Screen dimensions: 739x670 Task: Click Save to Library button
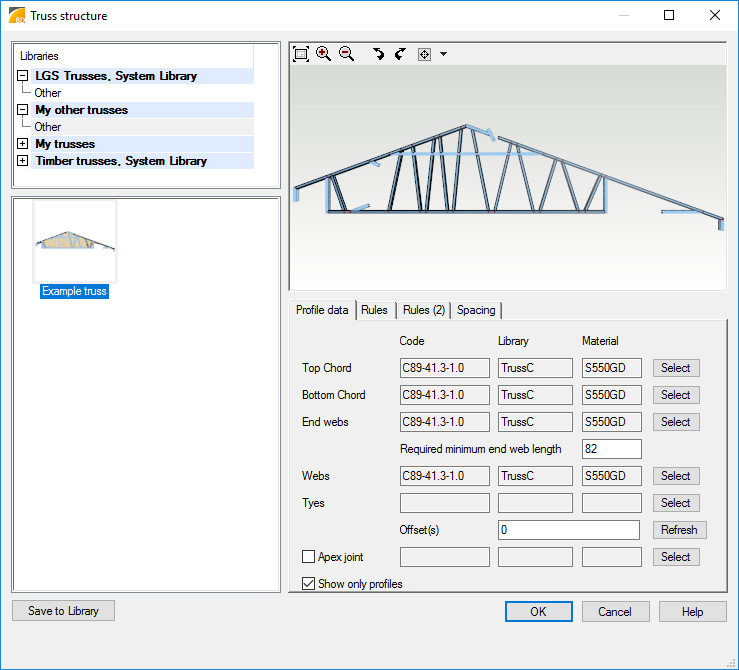63,611
